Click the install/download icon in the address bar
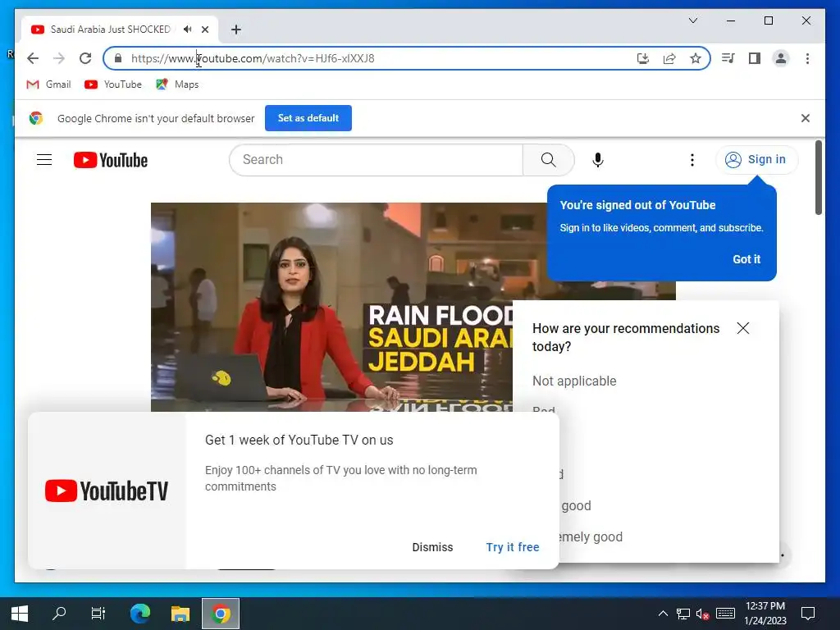 click(x=643, y=58)
